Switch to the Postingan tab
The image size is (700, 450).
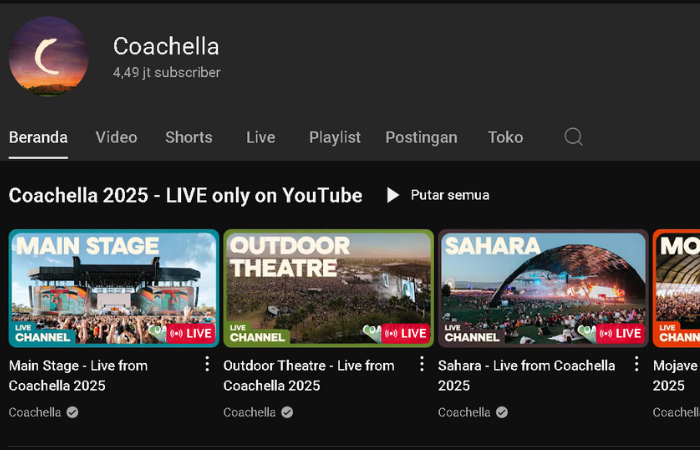coord(421,138)
